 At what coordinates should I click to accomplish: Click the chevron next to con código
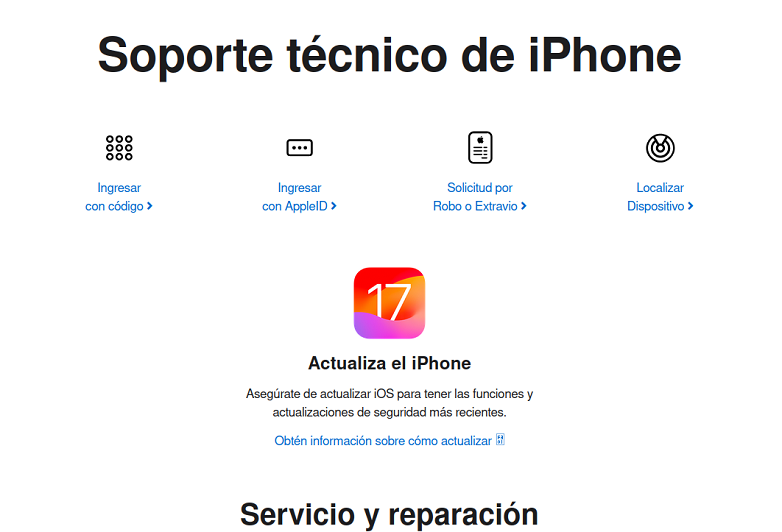coord(149,206)
